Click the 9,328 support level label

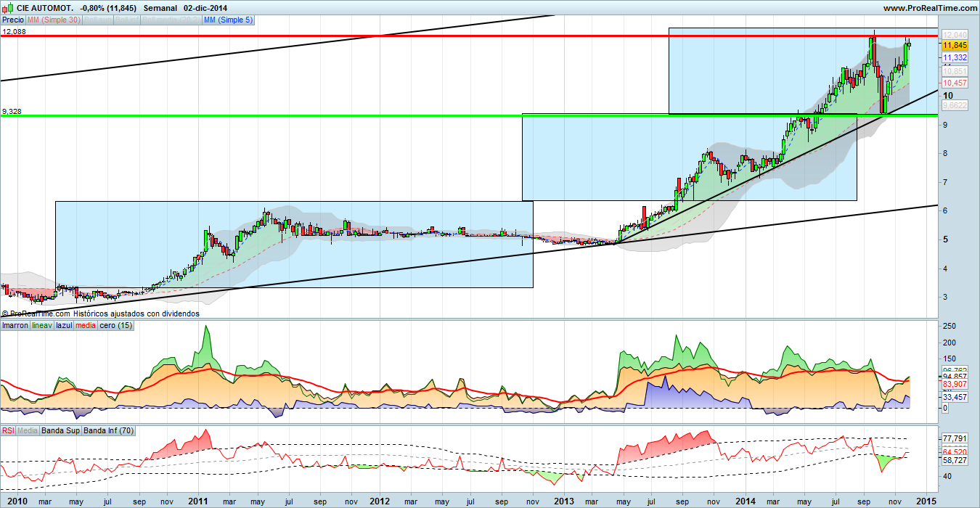[11, 111]
